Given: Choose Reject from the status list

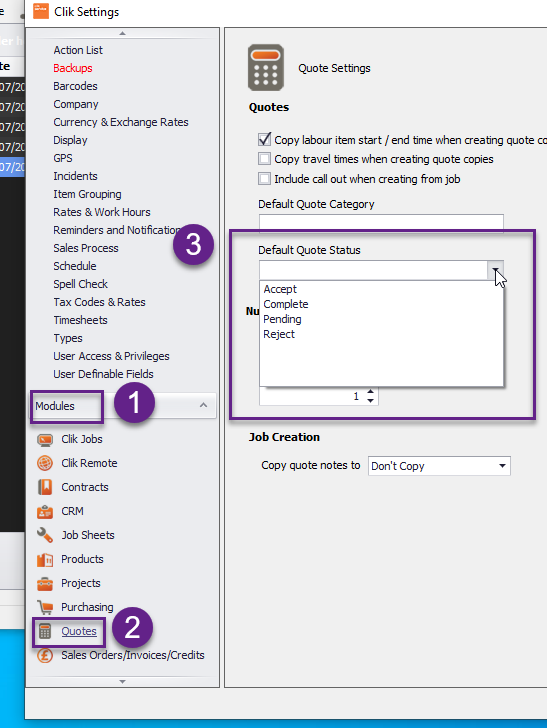Looking at the screenshot, I should (279, 334).
